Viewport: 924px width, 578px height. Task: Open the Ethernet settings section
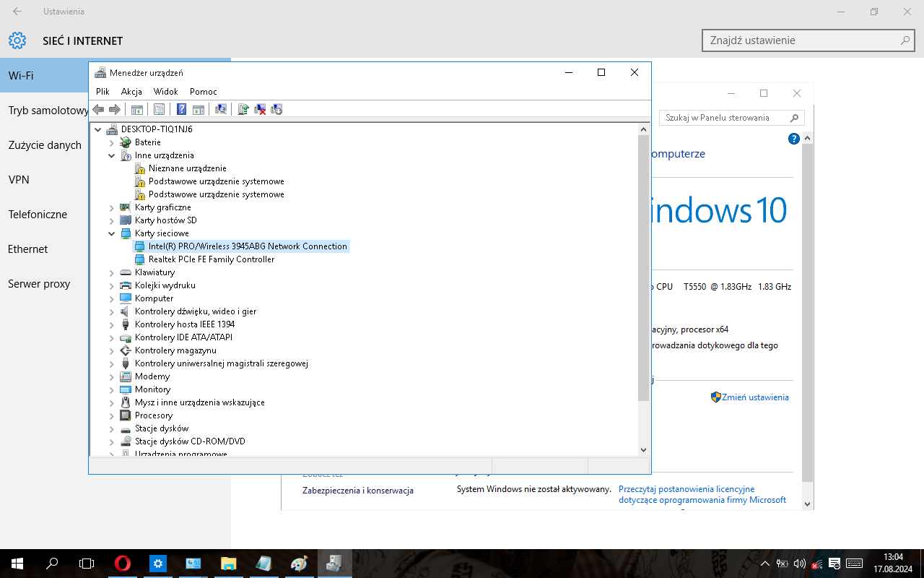[27, 249]
